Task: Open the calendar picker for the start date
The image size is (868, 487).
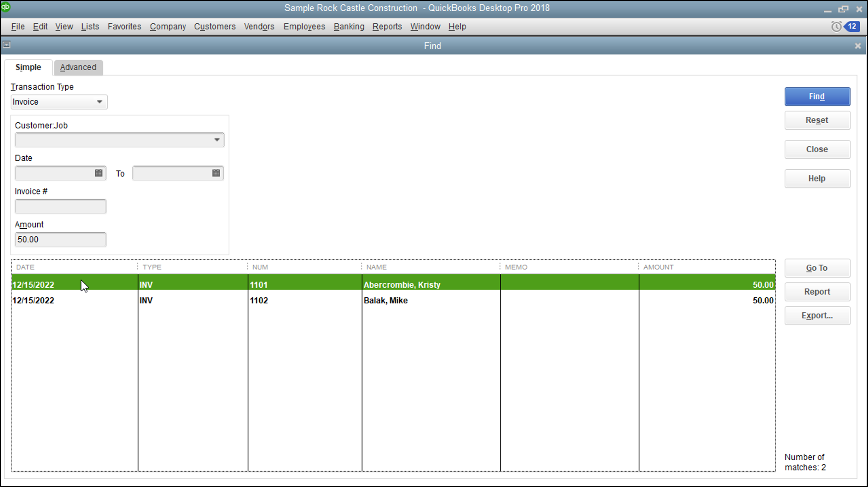Action: [x=99, y=173]
